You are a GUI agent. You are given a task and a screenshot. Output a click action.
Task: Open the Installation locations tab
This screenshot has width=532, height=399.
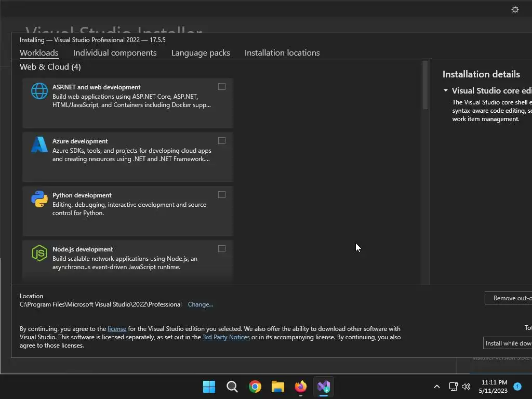point(282,53)
